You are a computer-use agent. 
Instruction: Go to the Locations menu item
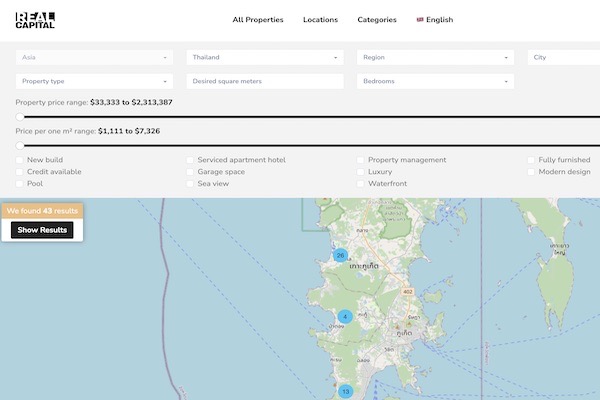click(320, 20)
